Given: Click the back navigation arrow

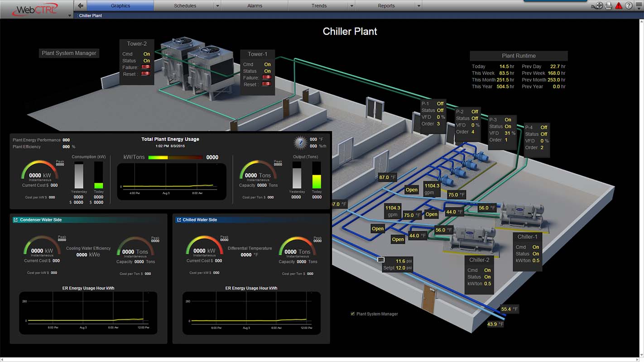Looking at the screenshot, I should pyautogui.click(x=80, y=5).
